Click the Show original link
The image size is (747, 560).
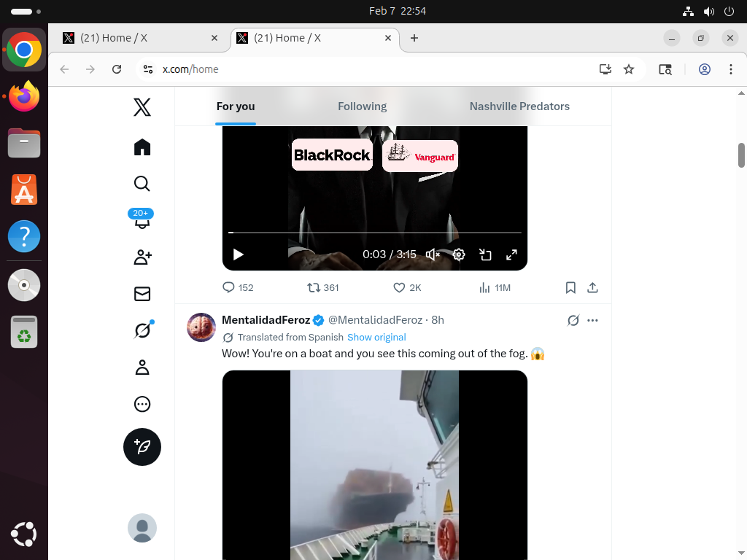point(376,338)
